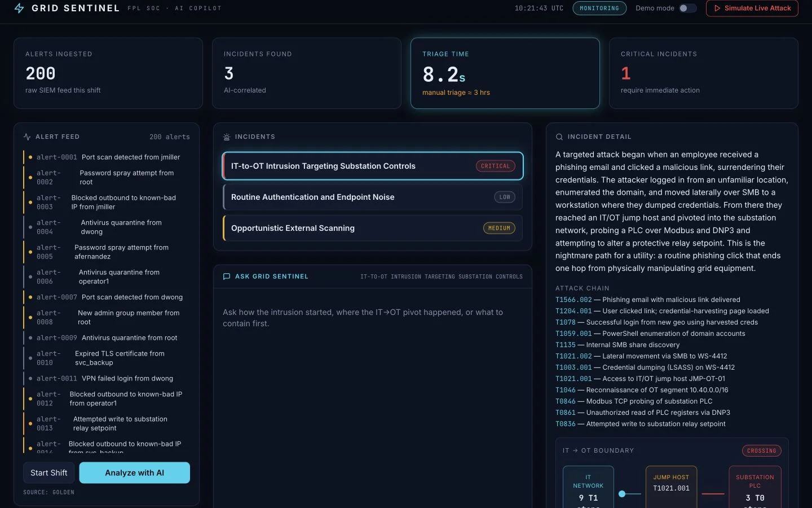Click Analyze with AI button
Screen dimensions: 812x508
point(135,473)
